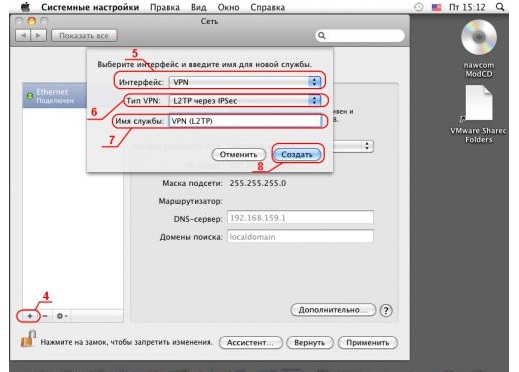This screenshot has height=372, width=519.
Task: Click the Ethernet green status indicator
Action: coord(29,96)
